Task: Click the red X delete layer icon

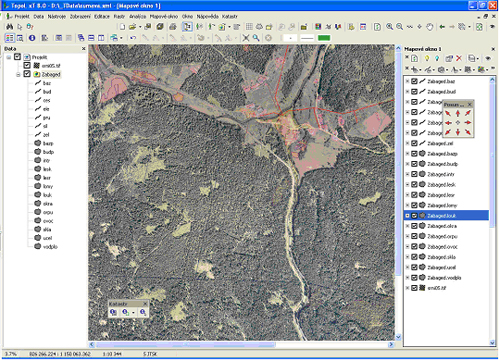Action: coord(459,58)
